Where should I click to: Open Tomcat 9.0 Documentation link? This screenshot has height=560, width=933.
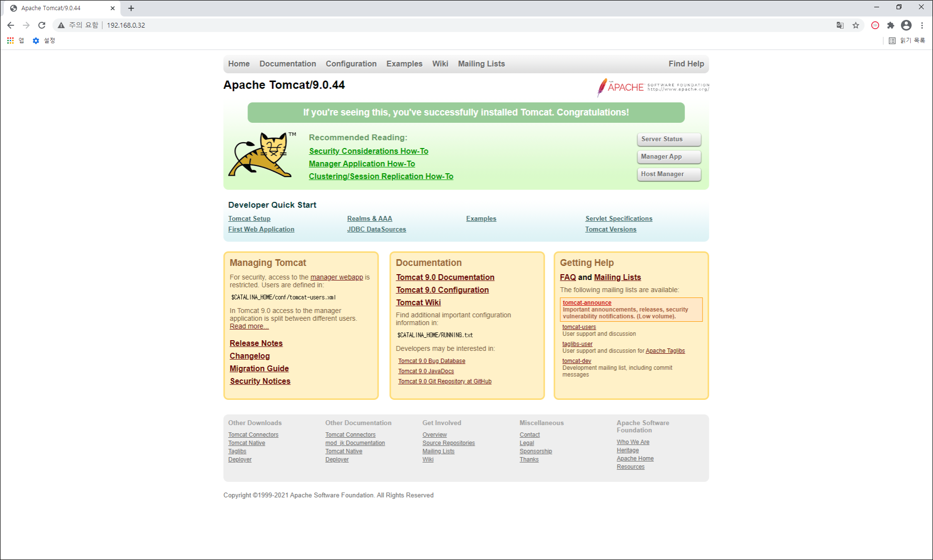click(x=445, y=278)
